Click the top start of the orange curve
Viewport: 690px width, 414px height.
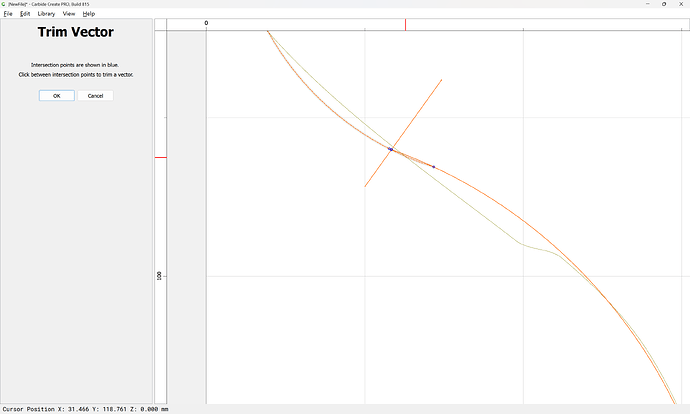[268, 32]
